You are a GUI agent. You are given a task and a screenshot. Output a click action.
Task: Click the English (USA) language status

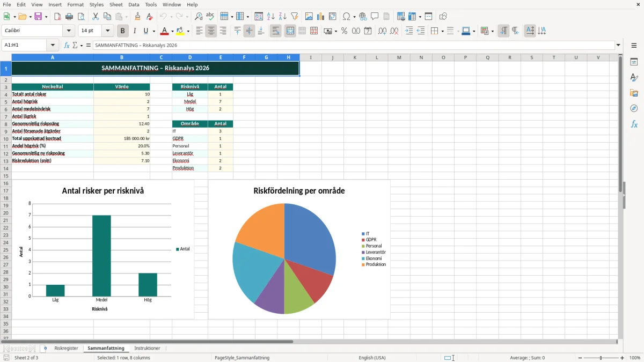[372, 358]
